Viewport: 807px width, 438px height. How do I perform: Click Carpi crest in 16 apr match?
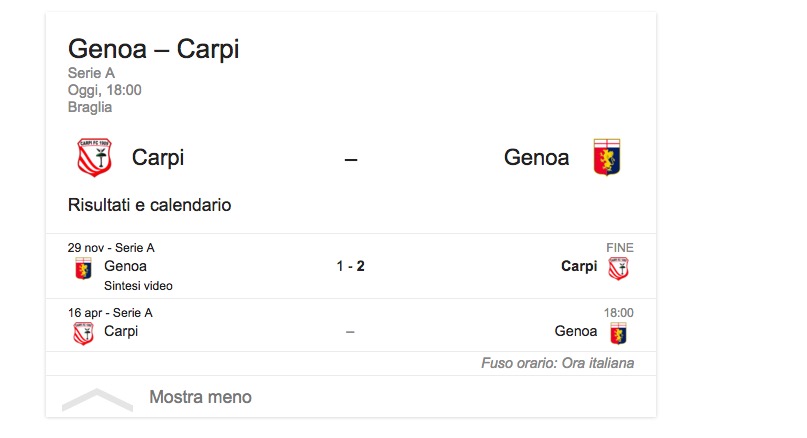pyautogui.click(x=83, y=332)
